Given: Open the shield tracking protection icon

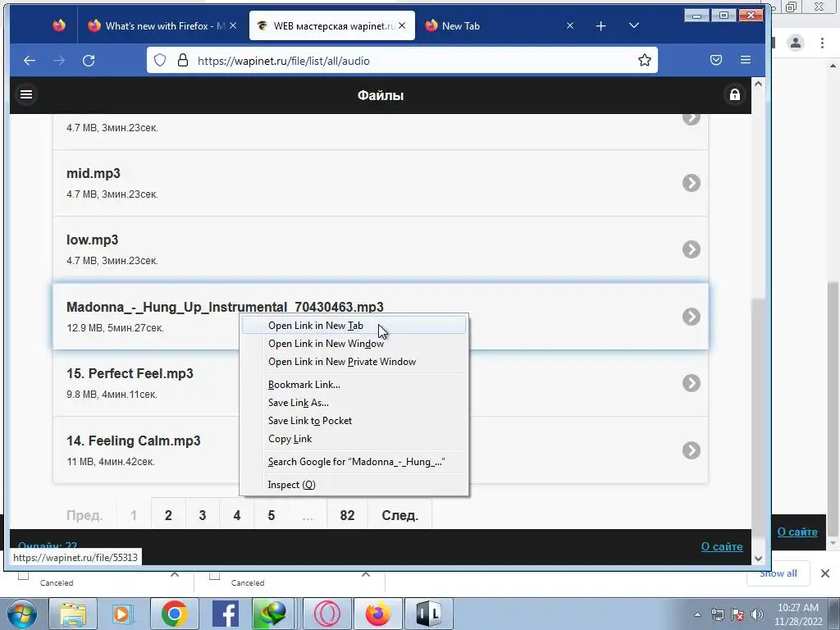Looking at the screenshot, I should 160,60.
